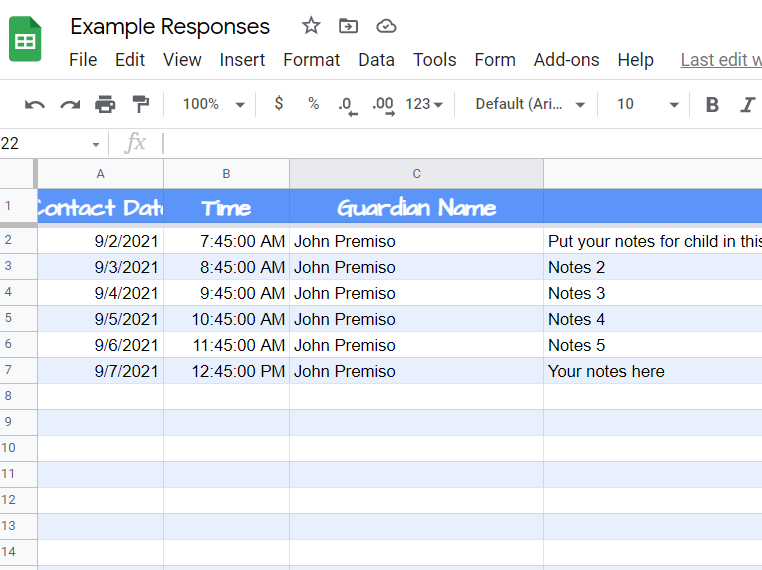Click into the formula bar

click(x=462, y=143)
